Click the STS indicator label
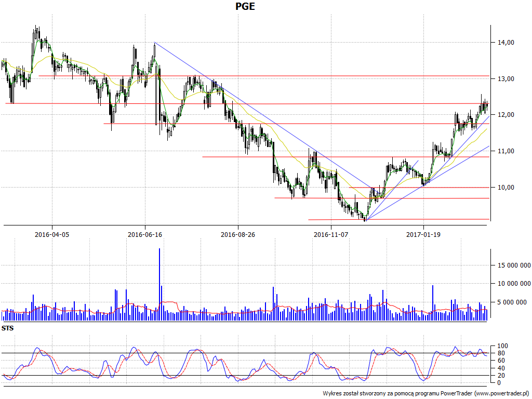 [x=7, y=328]
